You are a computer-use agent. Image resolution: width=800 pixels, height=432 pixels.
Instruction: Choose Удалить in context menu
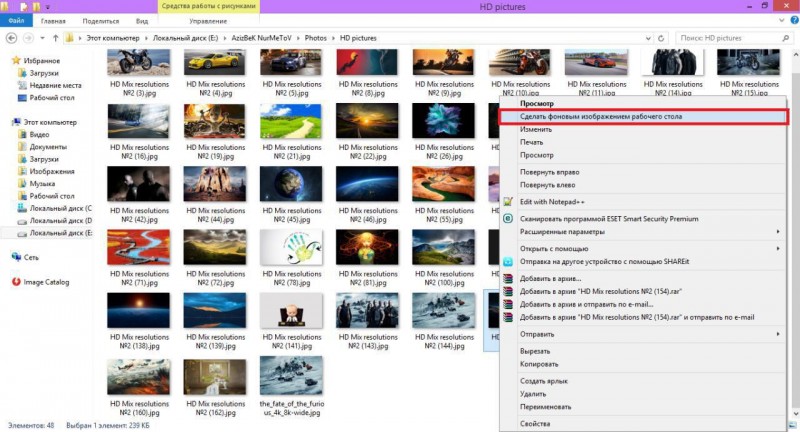(643, 394)
